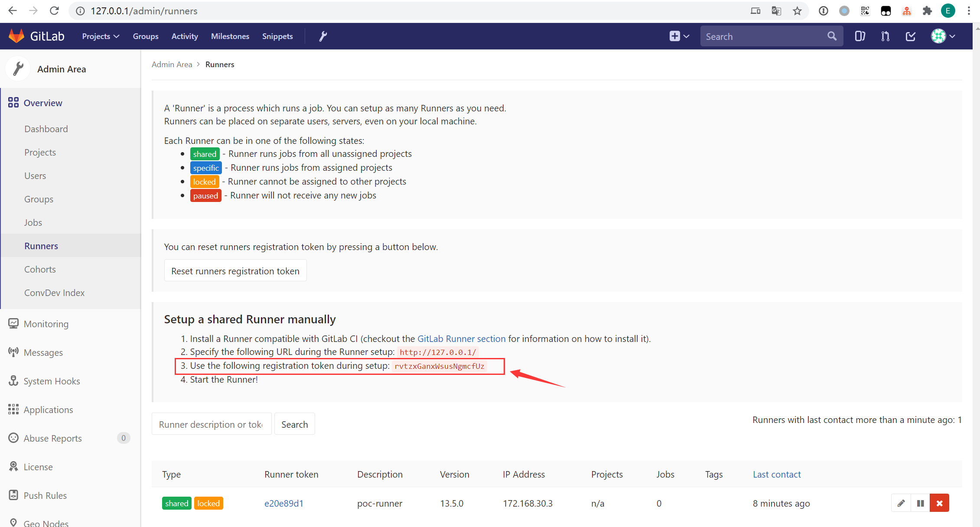
Task: Expand the Projects dropdown in navbar
Action: coord(101,36)
